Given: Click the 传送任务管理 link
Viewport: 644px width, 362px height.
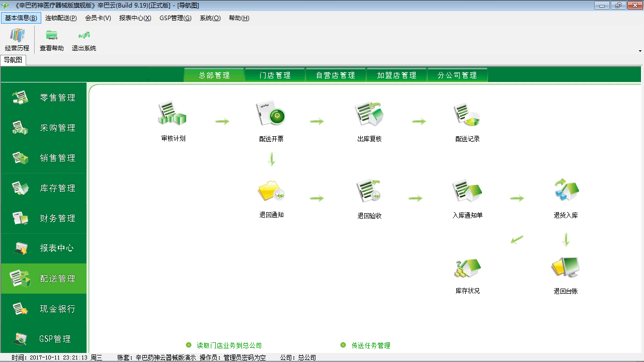Looking at the screenshot, I should click(372, 345).
